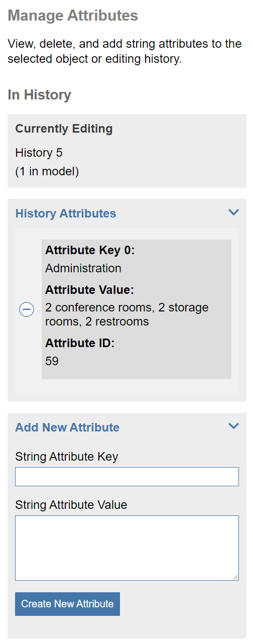Screen dimensions: 253x644
Task: Remove the Administration attribute with minus icon
Action: pyautogui.click(x=27, y=309)
